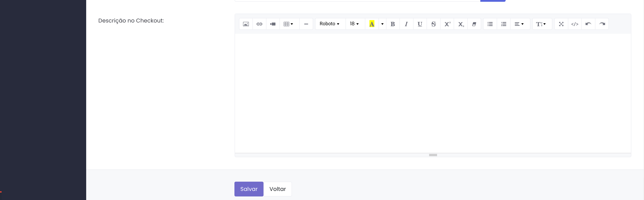Apply strikethrough formatting

tap(433, 24)
